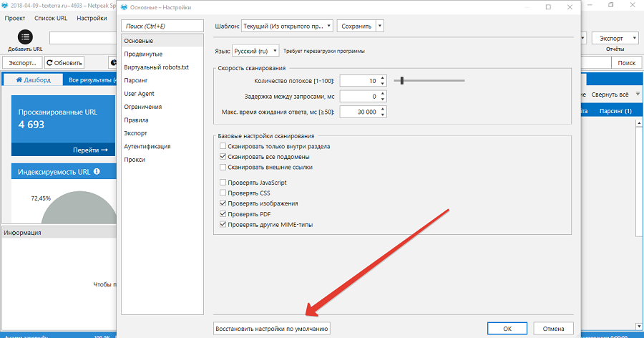The image size is (644, 338).
Task: Open the Шаблон template dropdown
Action: click(x=287, y=26)
